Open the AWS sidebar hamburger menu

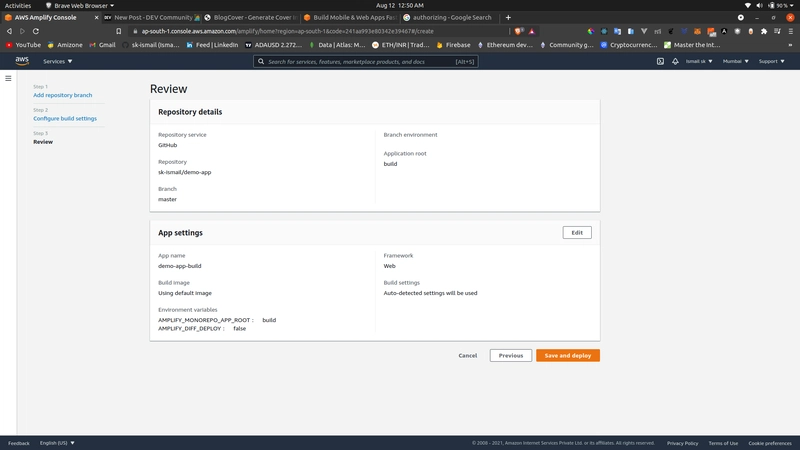[x=8, y=78]
